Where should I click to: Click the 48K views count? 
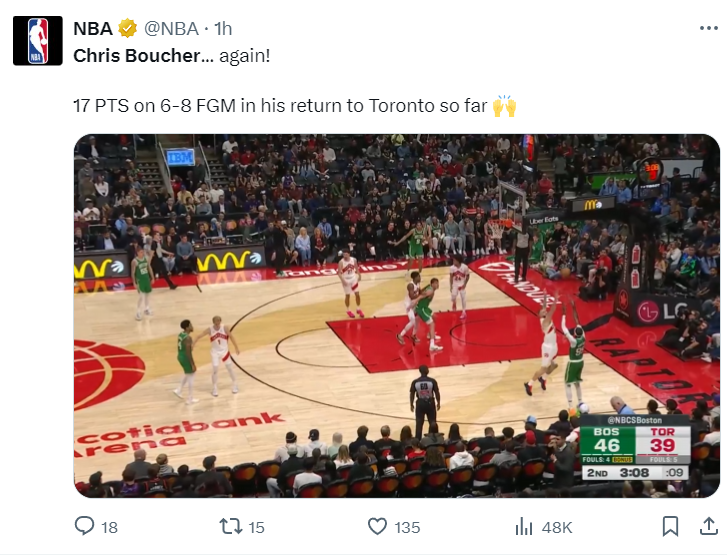point(556,527)
